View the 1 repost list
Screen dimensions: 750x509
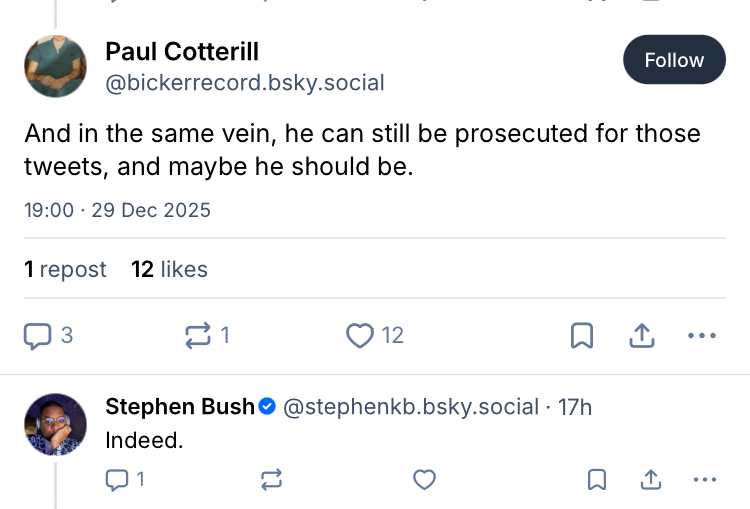click(65, 269)
